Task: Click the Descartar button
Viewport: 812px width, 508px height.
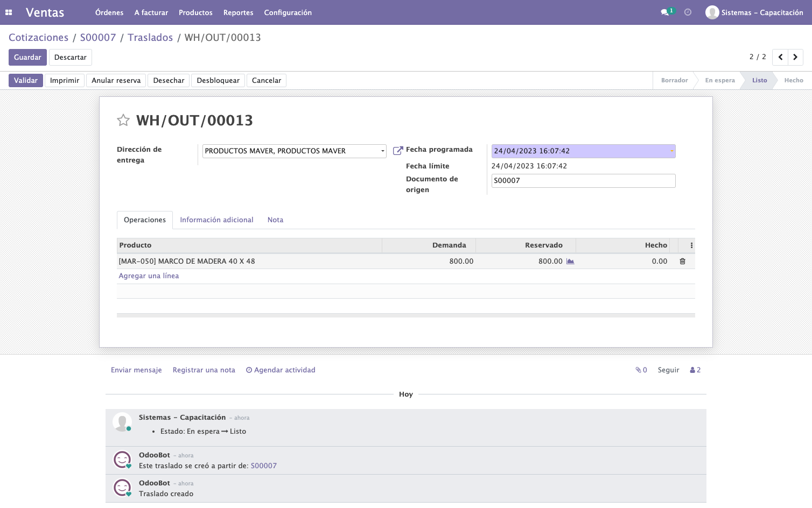Action: [x=71, y=58]
